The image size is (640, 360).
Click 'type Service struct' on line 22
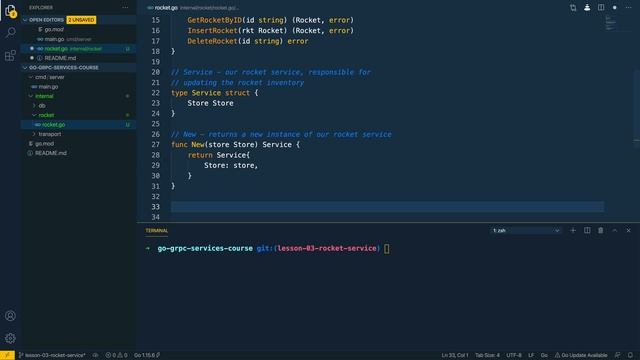[210, 93]
